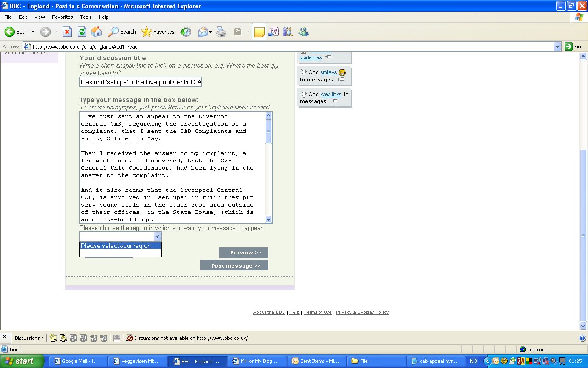Viewport: 588px width, 368px height.
Task: Print the page with the printer icon
Action: click(x=221, y=32)
